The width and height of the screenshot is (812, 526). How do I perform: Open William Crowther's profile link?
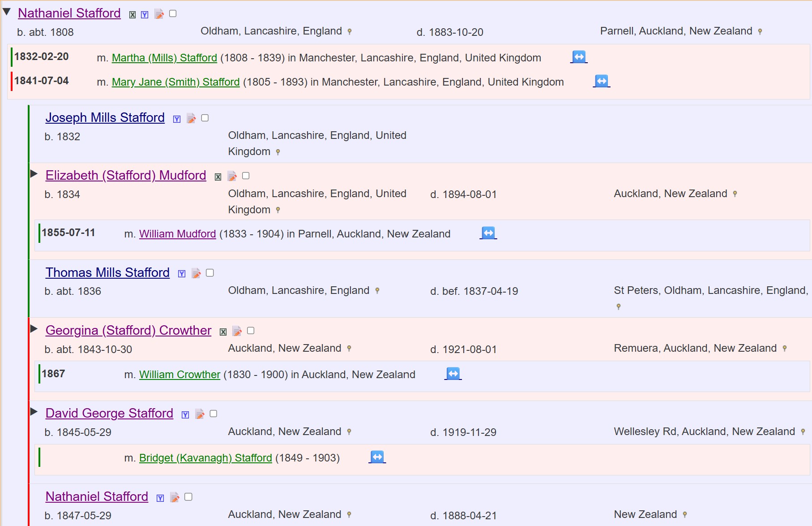coord(179,375)
